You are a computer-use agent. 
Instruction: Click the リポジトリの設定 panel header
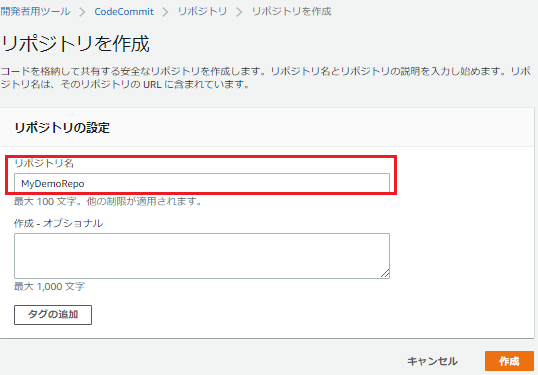62,128
